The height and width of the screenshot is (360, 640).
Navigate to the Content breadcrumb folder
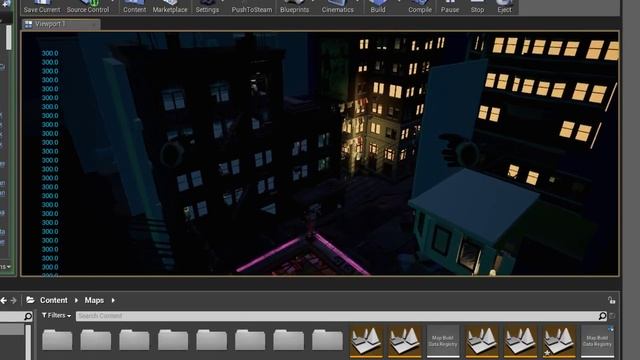coord(53,300)
